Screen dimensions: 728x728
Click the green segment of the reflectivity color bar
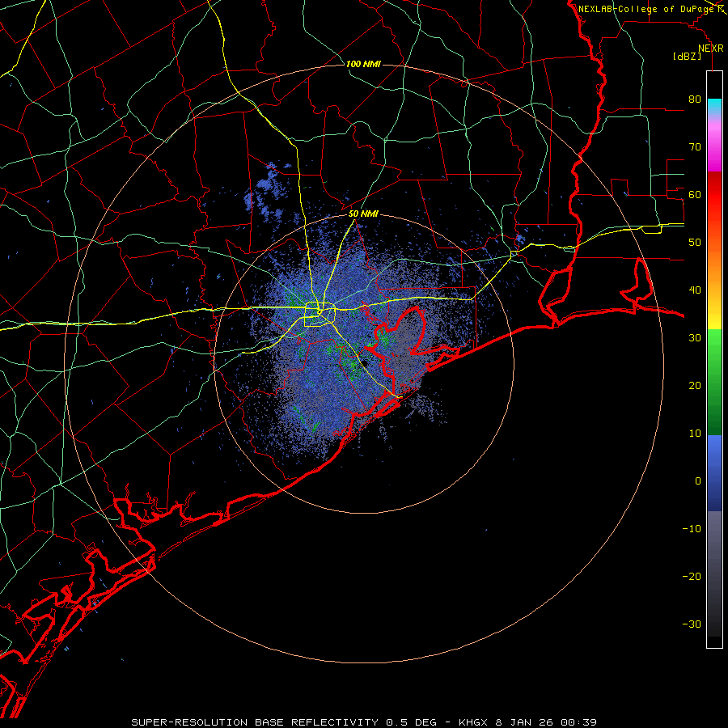pyautogui.click(x=714, y=382)
